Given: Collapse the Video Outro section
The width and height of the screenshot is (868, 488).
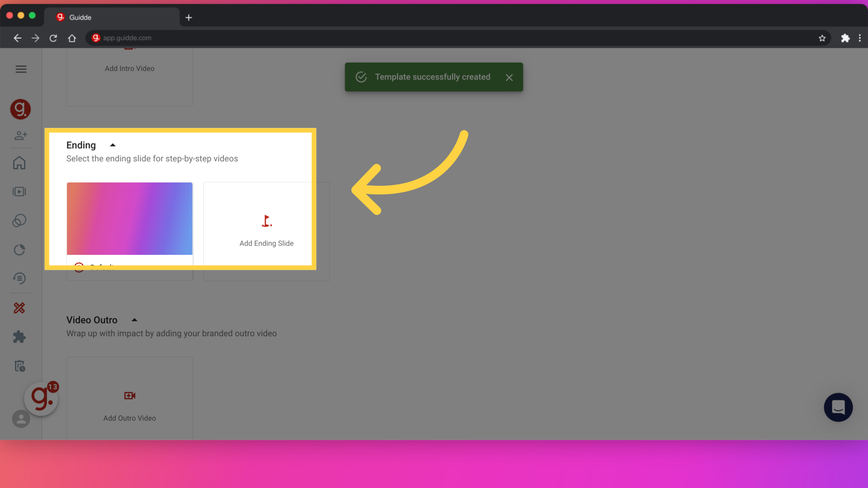Looking at the screenshot, I should [134, 319].
